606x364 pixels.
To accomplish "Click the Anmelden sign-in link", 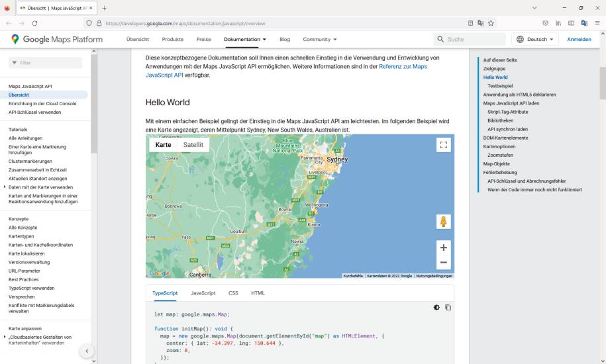I will tap(579, 39).
